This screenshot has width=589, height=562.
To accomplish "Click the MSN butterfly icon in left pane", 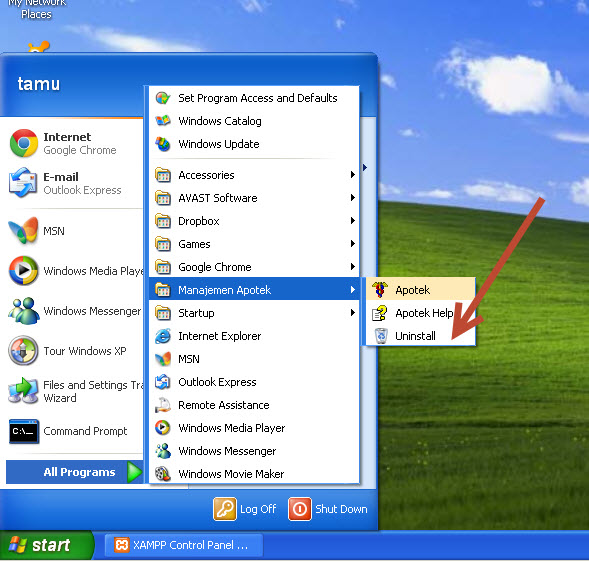I will [x=23, y=230].
